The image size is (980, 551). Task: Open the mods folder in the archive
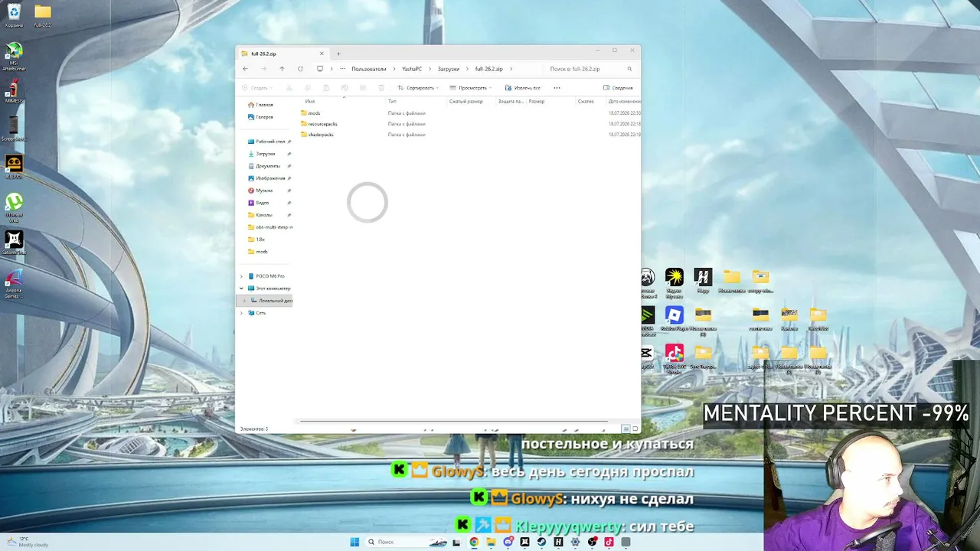tap(310, 113)
